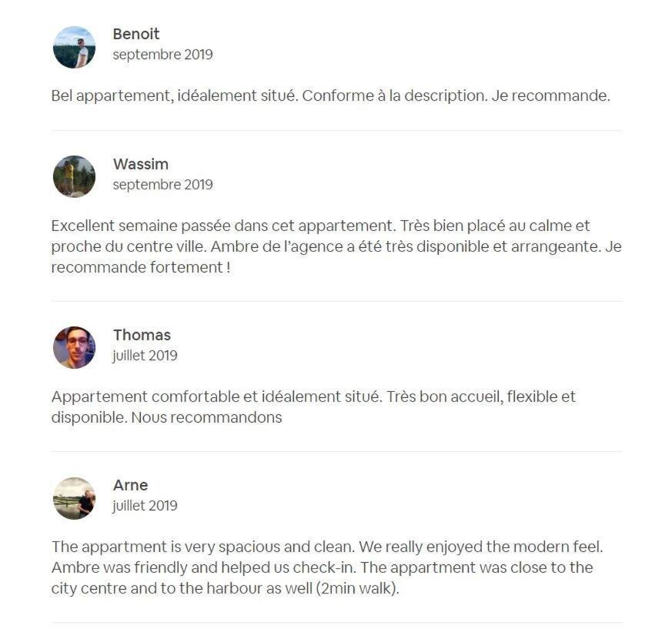Image resolution: width=672 pixels, height=629 pixels.
Task: Open the reviewer name Thomas
Action: [x=142, y=335]
